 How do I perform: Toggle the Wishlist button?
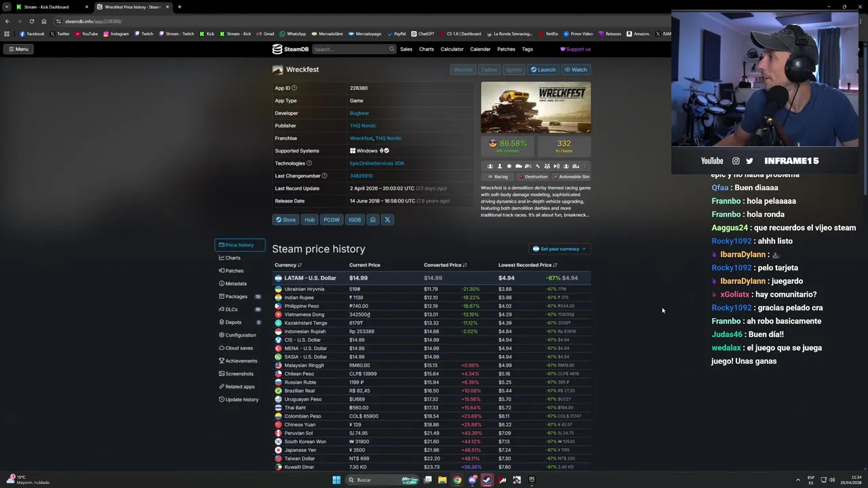(x=462, y=69)
